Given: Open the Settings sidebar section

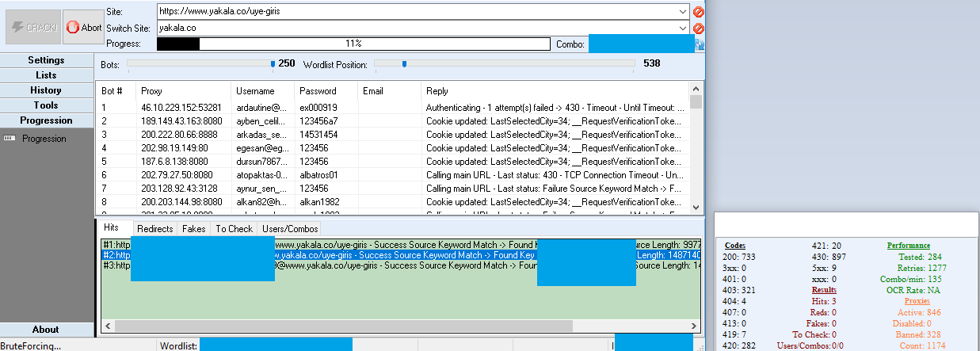Looking at the screenshot, I should click(x=46, y=60).
